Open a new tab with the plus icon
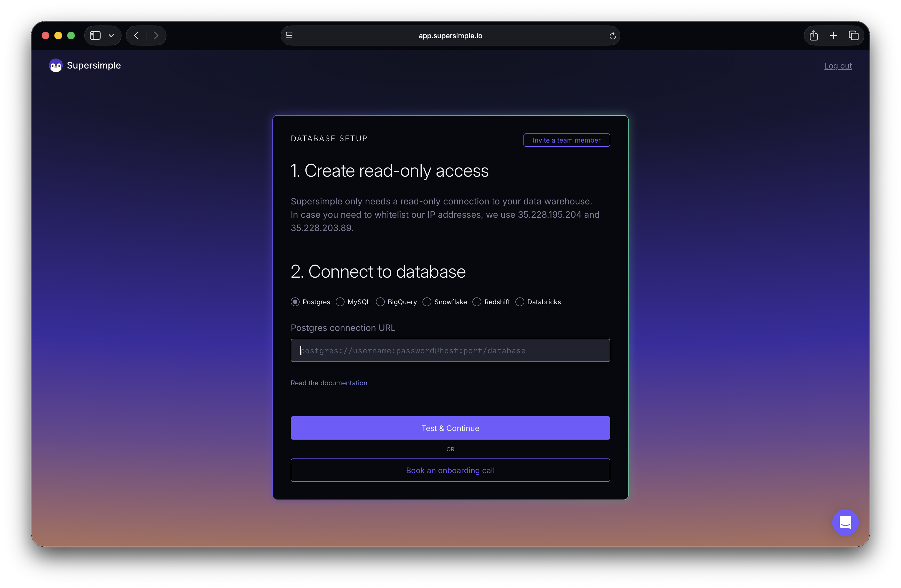901x588 pixels. coord(833,36)
